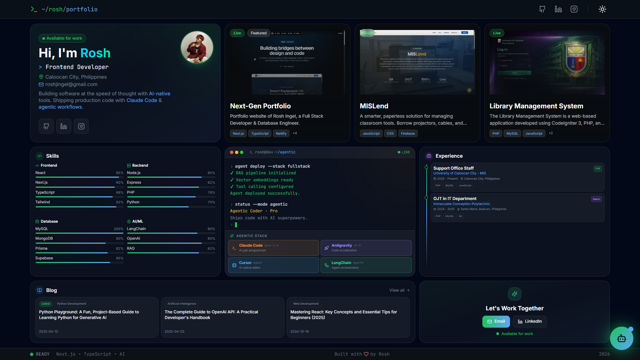Click the LinkedIn button under Rosh's bio

point(64,126)
